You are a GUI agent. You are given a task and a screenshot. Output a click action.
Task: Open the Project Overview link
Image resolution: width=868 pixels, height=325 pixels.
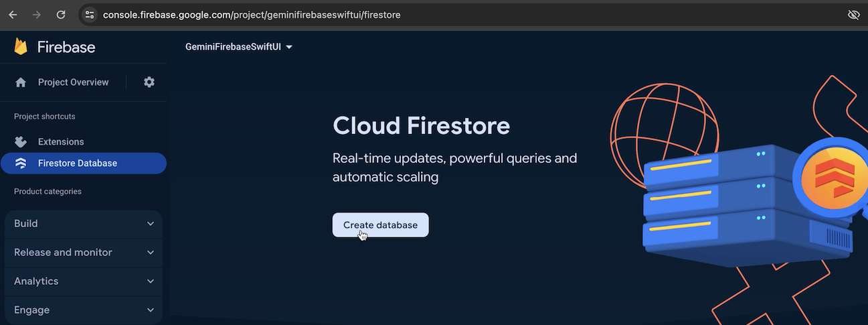pos(73,82)
